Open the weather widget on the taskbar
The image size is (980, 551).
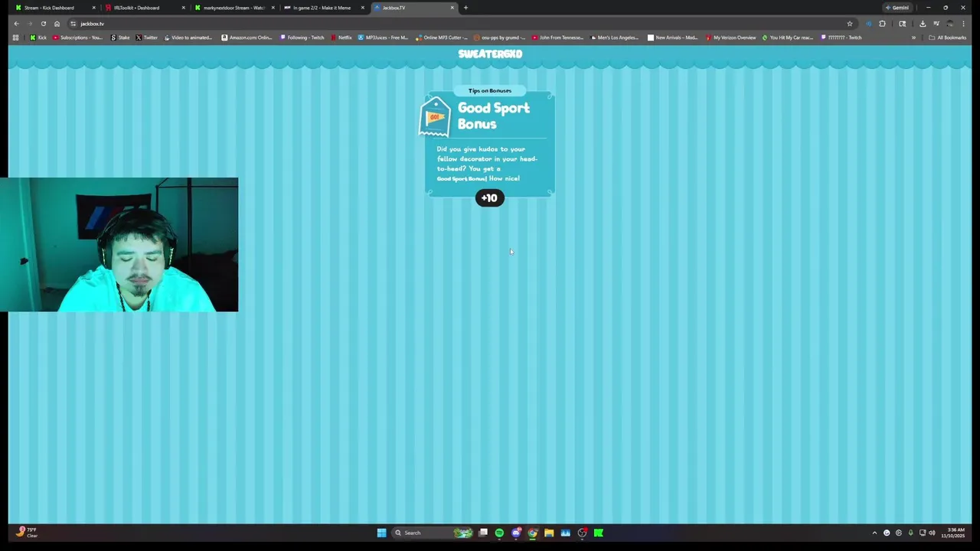[27, 533]
